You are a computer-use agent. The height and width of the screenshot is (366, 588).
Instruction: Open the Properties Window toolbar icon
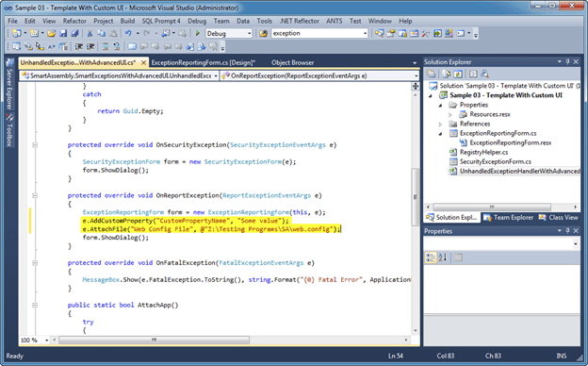(391, 33)
